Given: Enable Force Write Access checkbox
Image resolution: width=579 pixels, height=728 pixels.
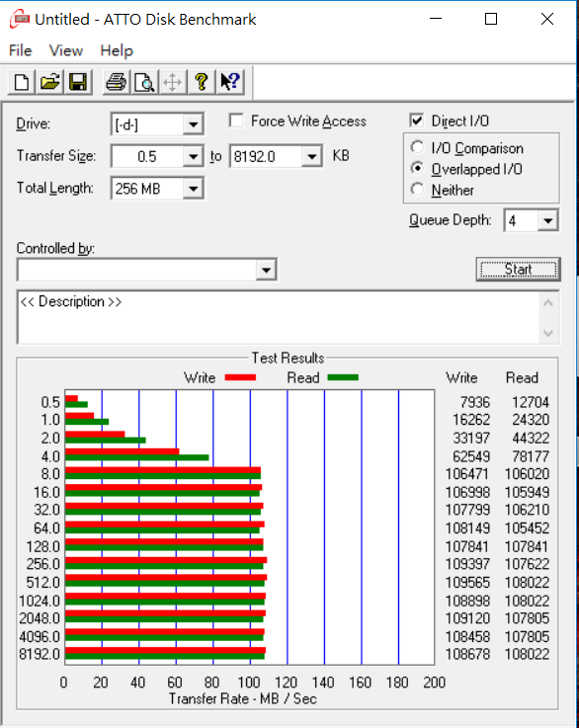Looking at the screenshot, I should pyautogui.click(x=236, y=121).
